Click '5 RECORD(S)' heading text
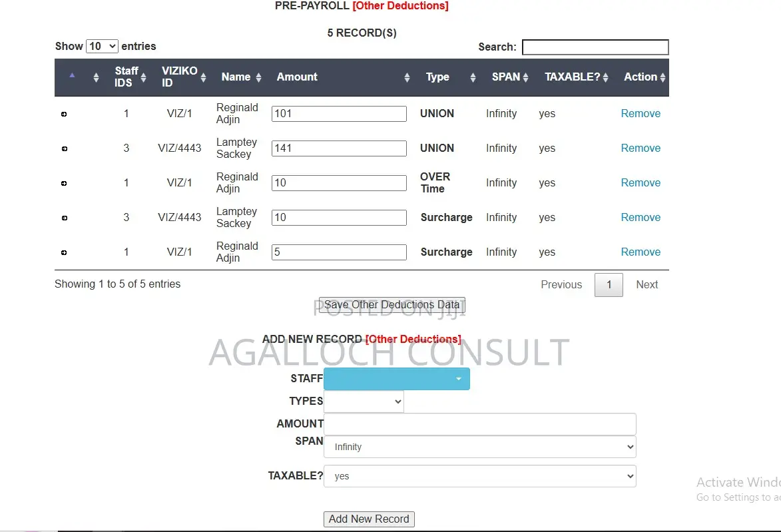Image resolution: width=781 pixels, height=532 pixels. coord(362,33)
